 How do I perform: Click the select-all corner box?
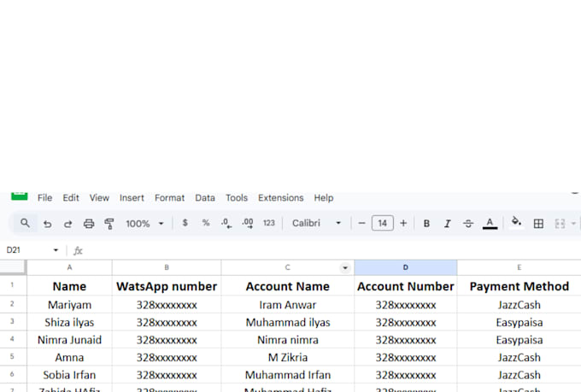[13, 267]
